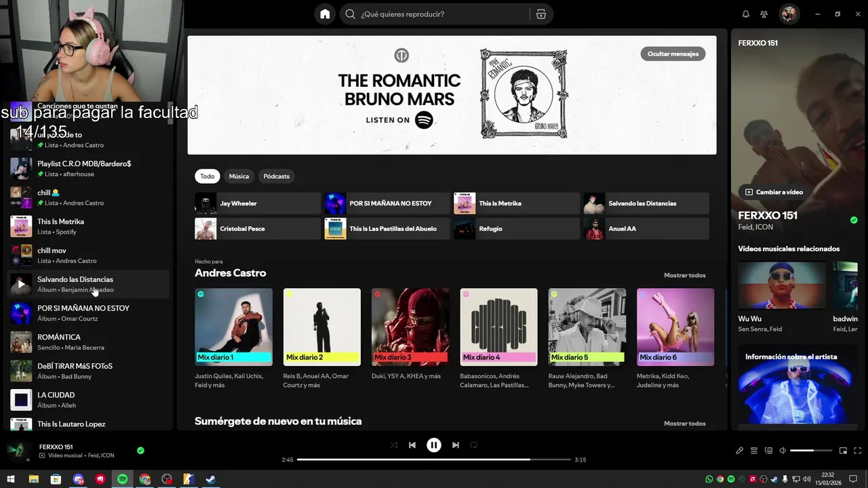Open the Windows Start menu
This screenshot has width=868, height=488.
tap(11, 479)
